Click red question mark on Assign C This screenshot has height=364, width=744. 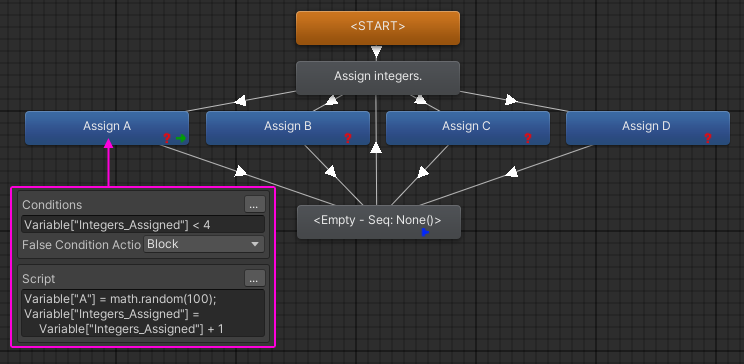click(528, 138)
